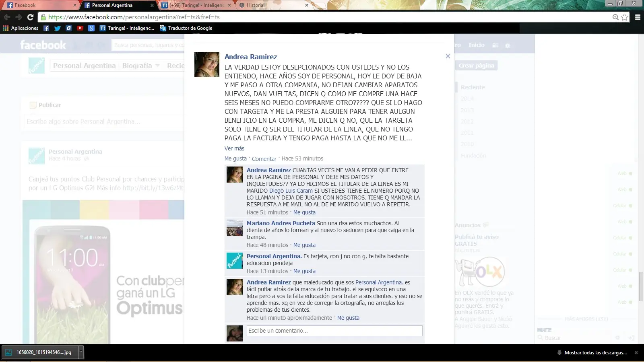Like the comment posted Hace un minuto aproximadamente
Screen dimensions: 644x362
348,318
